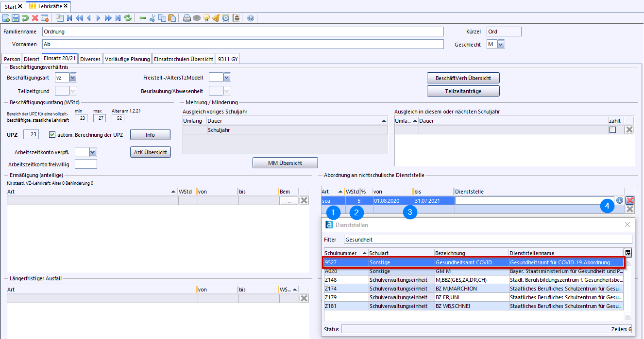Skip forward several records with double-right arrow
This screenshot has height=339, width=644.
[108, 18]
